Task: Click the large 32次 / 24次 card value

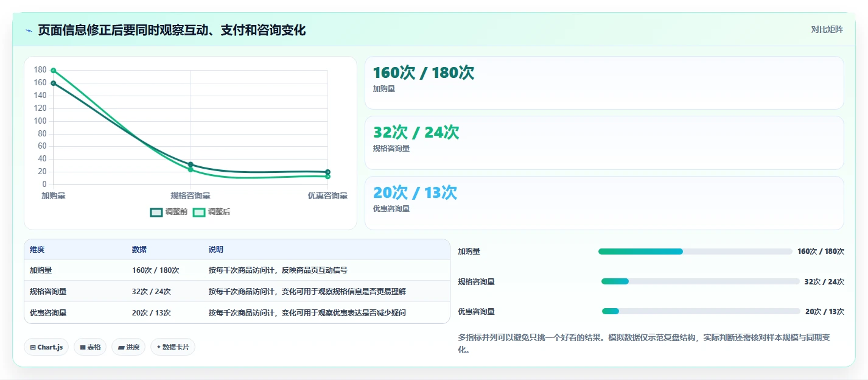Action: pyautogui.click(x=416, y=133)
